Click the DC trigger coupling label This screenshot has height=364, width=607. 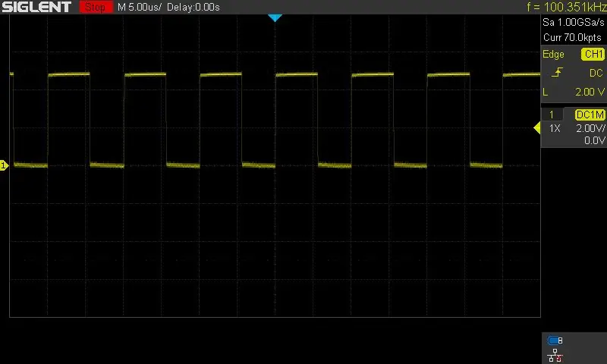pyautogui.click(x=596, y=73)
